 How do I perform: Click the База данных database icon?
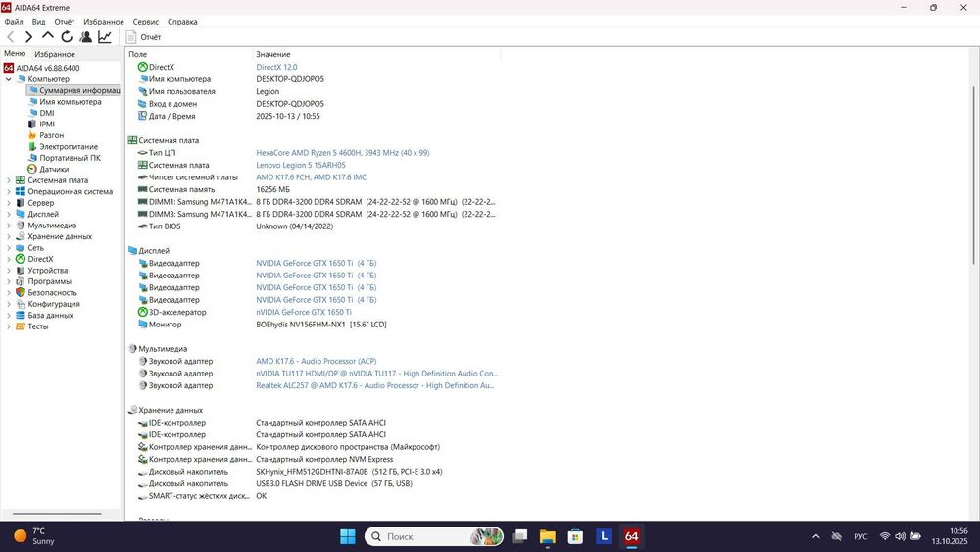20,316
